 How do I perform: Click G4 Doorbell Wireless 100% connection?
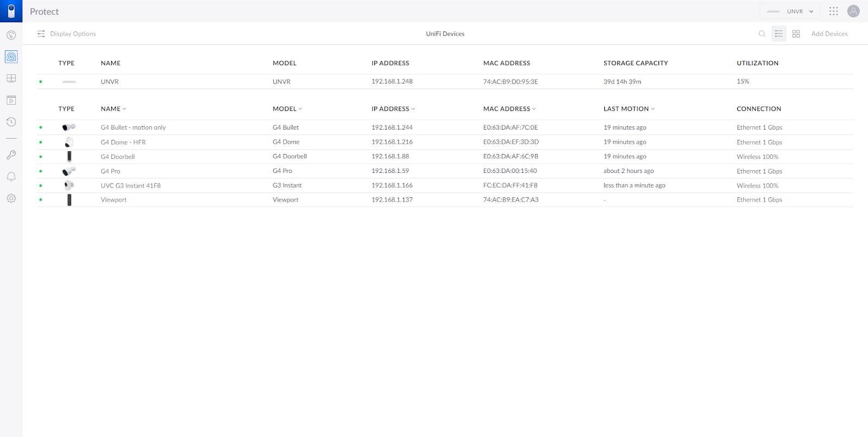coord(757,157)
